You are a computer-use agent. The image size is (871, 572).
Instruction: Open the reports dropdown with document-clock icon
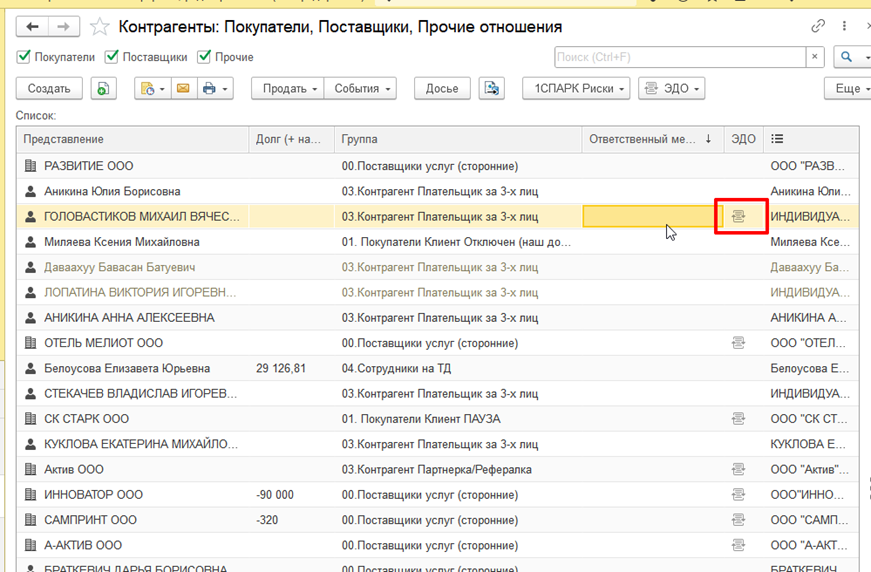pos(152,88)
